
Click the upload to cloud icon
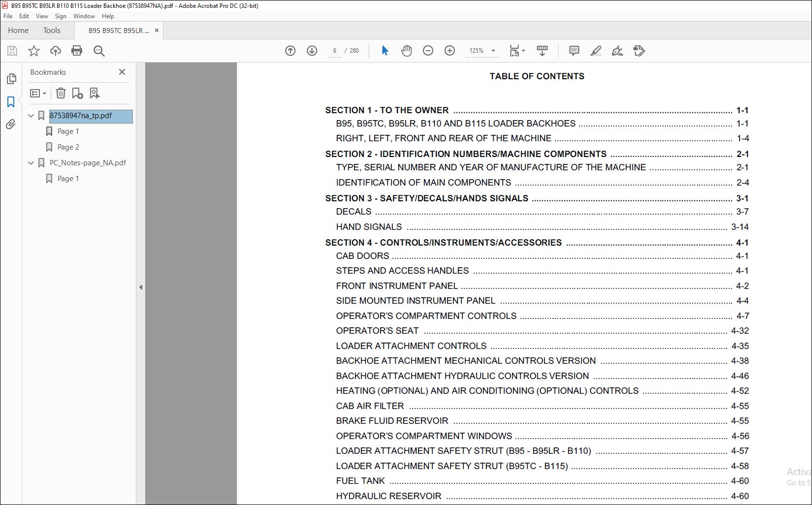click(56, 51)
